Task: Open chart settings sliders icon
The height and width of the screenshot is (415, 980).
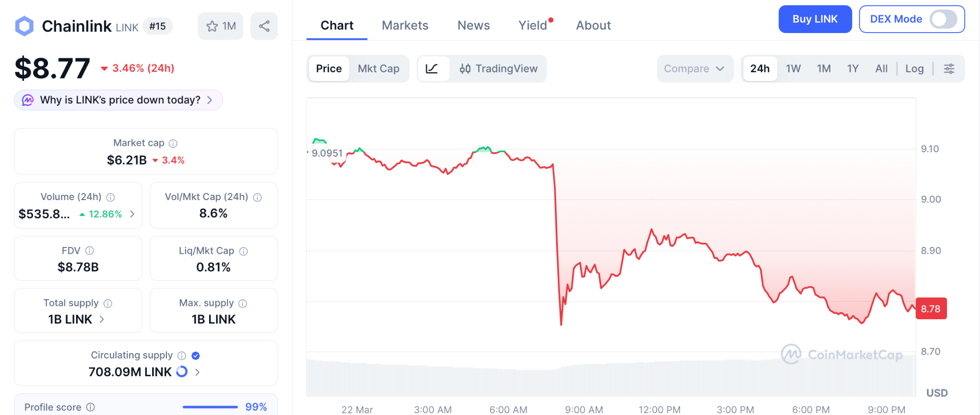Action: tap(949, 68)
